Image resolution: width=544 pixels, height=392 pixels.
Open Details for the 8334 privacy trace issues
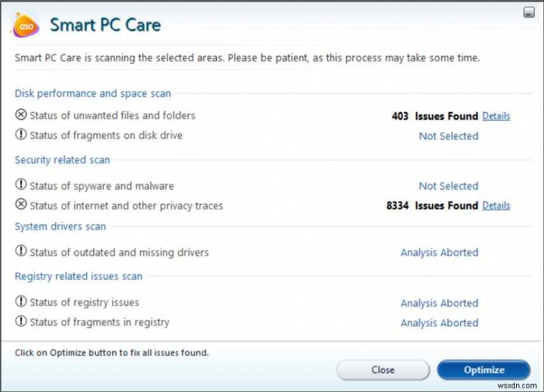point(496,205)
